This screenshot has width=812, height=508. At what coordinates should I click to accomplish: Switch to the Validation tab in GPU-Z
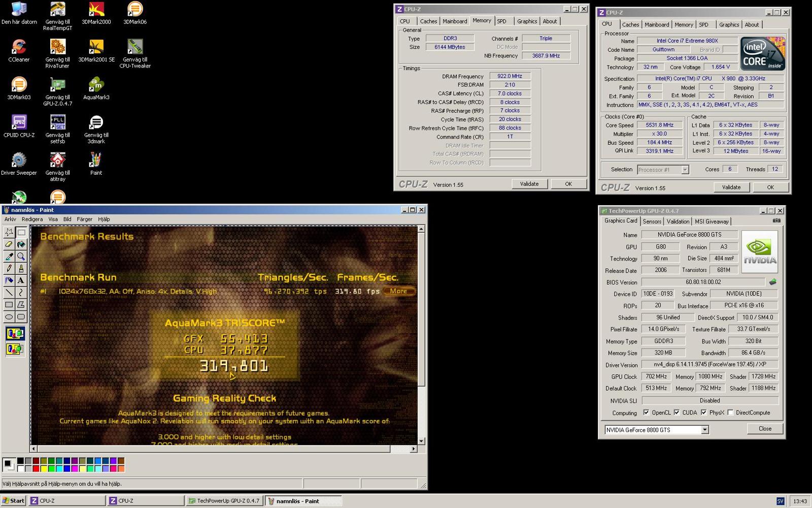(x=678, y=221)
